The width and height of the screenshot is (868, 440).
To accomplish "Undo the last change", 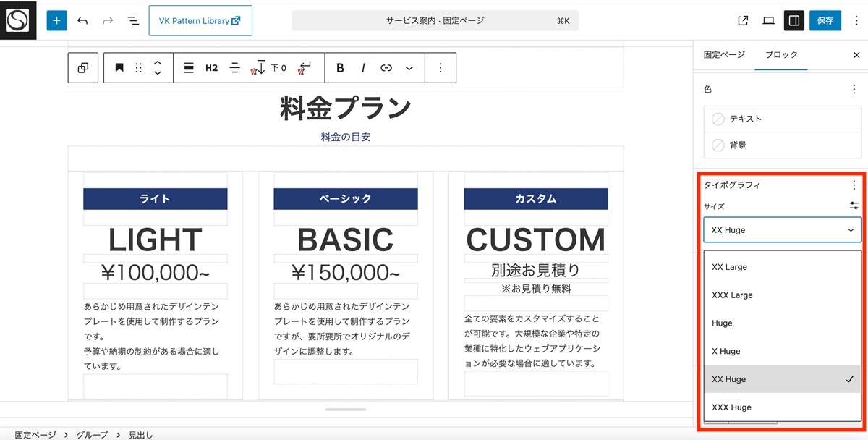I will 82,20.
